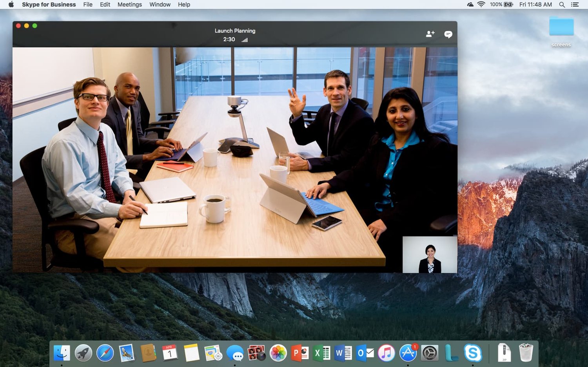
Task: Check the Wi-Fi status in menu bar
Action: [x=481, y=4]
